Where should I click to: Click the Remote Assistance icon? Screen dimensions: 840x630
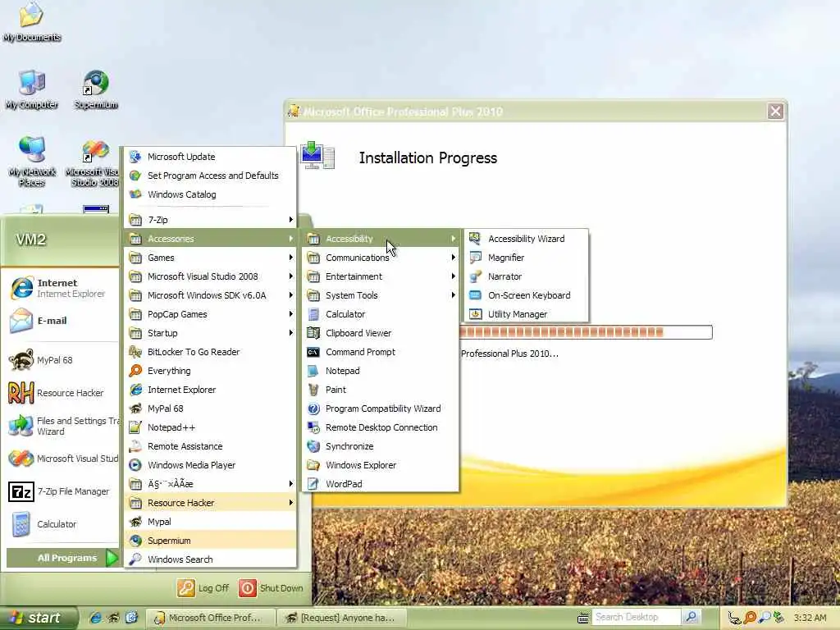click(x=135, y=446)
